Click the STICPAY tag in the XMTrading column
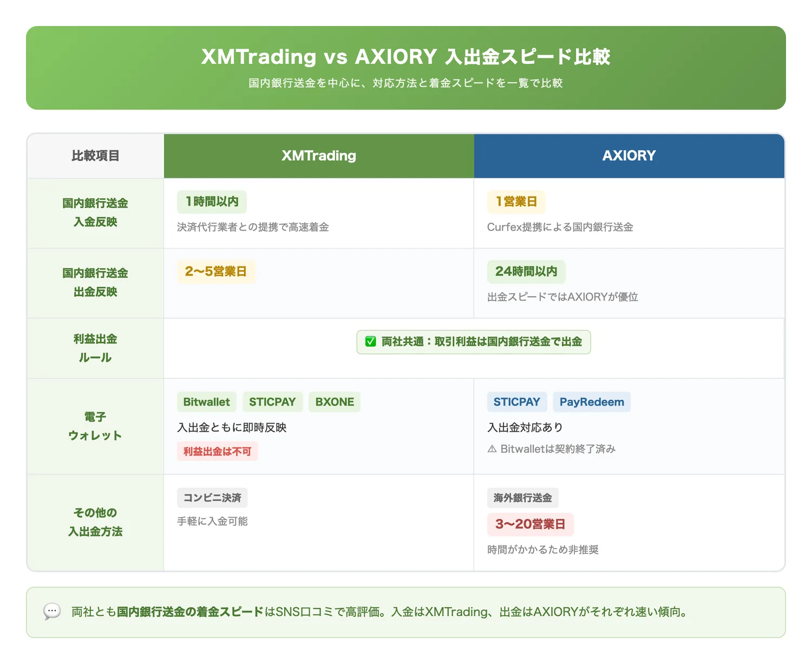Screen dimensions: 812x664 (x=272, y=402)
